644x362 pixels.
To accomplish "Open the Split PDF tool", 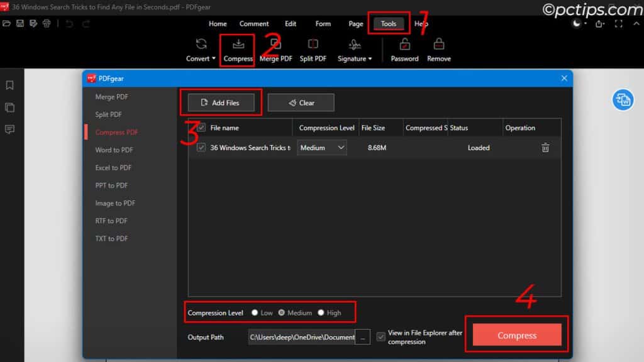I will (x=313, y=45).
